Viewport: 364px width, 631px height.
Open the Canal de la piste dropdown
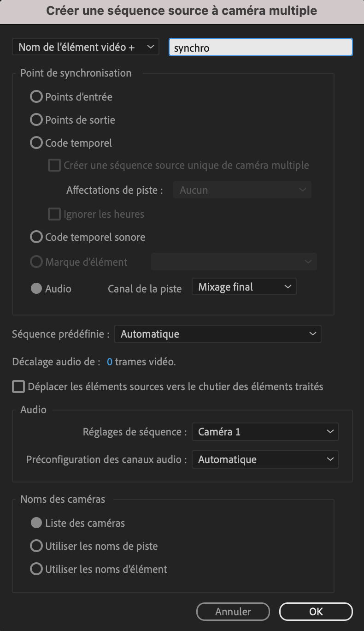244,287
